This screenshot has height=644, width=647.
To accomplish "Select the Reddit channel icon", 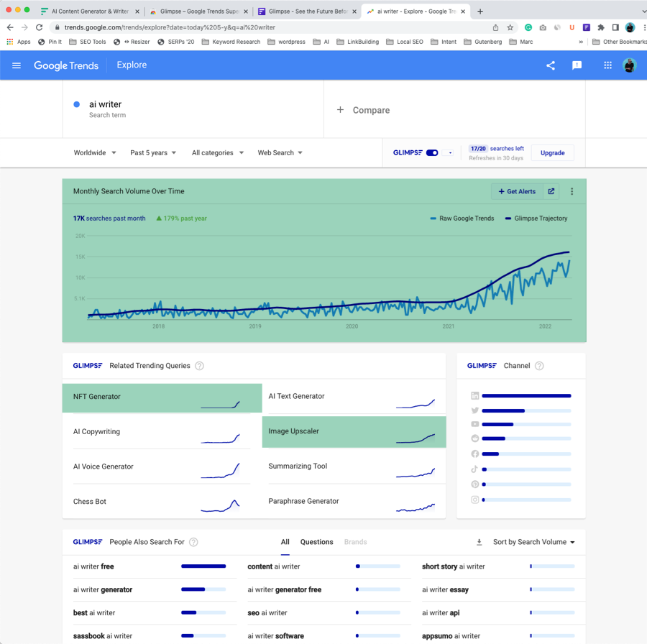I will pyautogui.click(x=475, y=438).
